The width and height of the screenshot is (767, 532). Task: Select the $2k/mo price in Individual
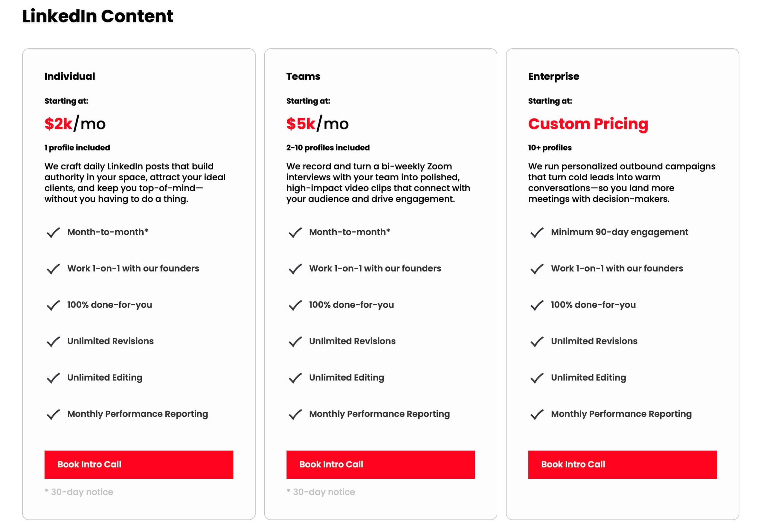pos(75,124)
